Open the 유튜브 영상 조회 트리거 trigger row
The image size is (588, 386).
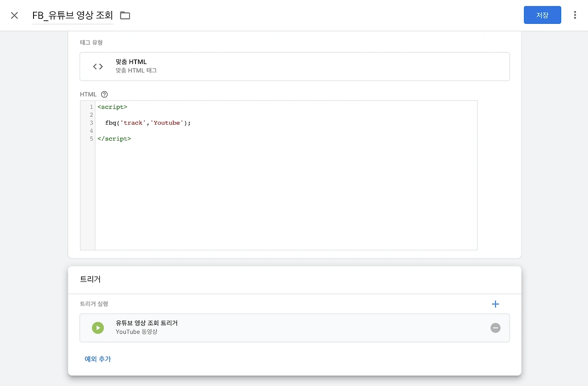click(x=294, y=328)
